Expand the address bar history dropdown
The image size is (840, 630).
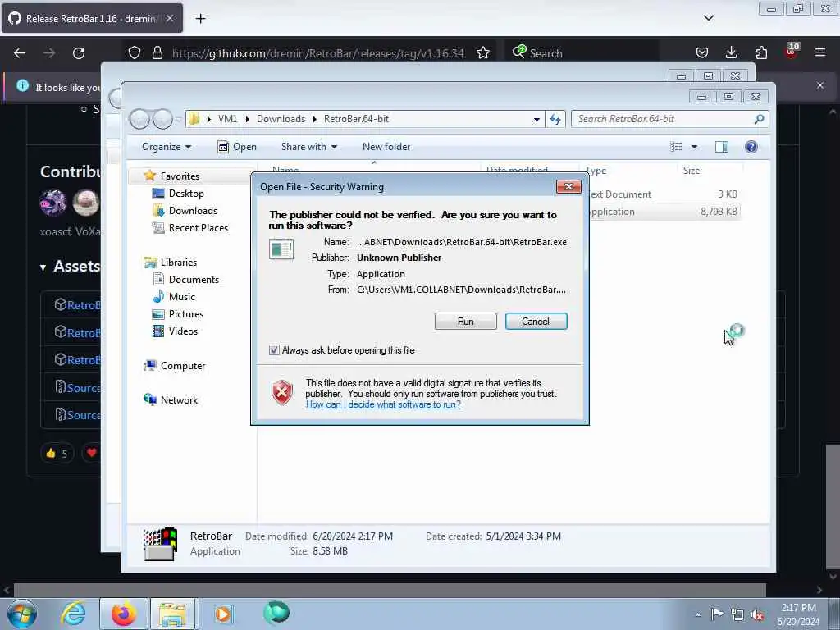536,120
